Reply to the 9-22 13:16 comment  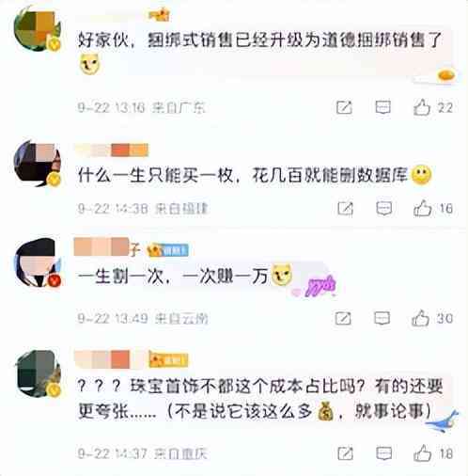click(382, 107)
